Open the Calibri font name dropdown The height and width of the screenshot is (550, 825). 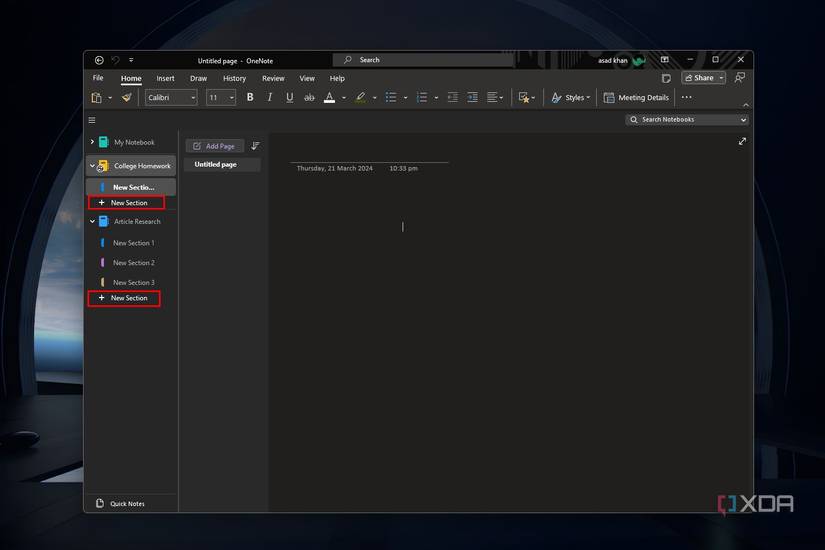tap(171, 98)
